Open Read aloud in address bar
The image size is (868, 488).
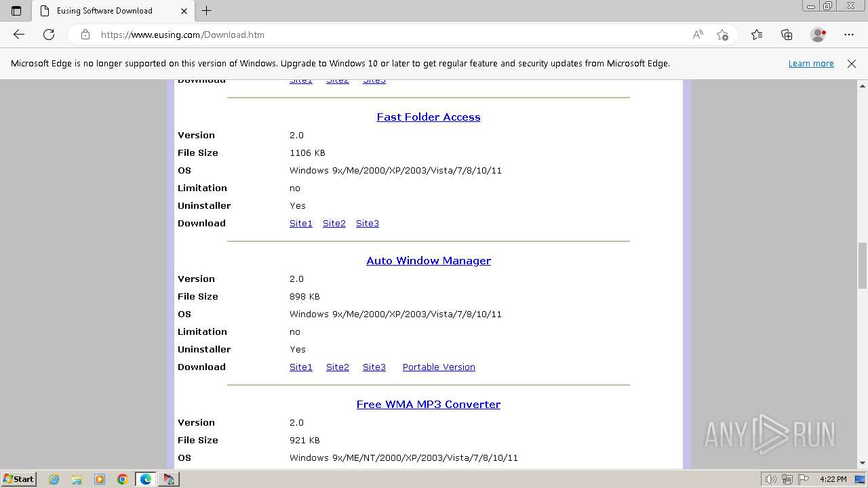pos(698,35)
